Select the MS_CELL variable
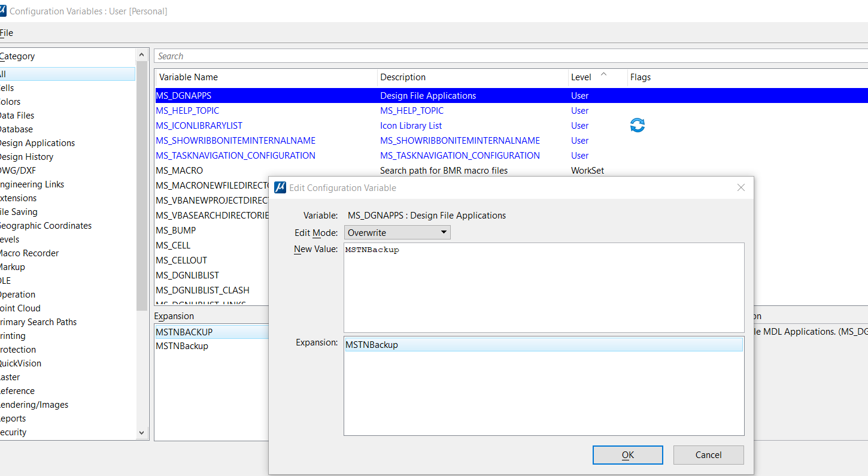The width and height of the screenshot is (868, 476). tap(173, 245)
